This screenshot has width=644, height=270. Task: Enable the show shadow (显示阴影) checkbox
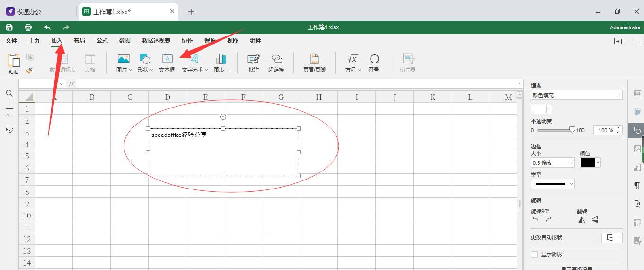click(534, 254)
